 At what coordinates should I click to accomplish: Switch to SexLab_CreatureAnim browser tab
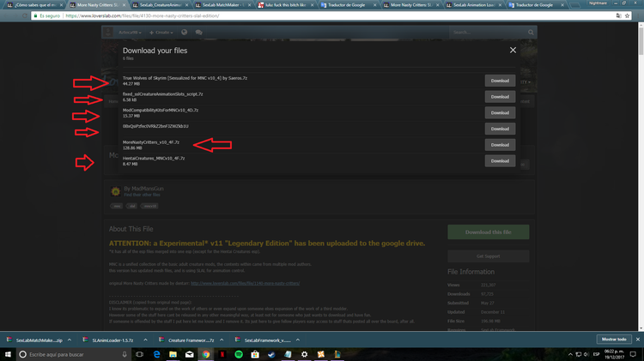[161, 5]
